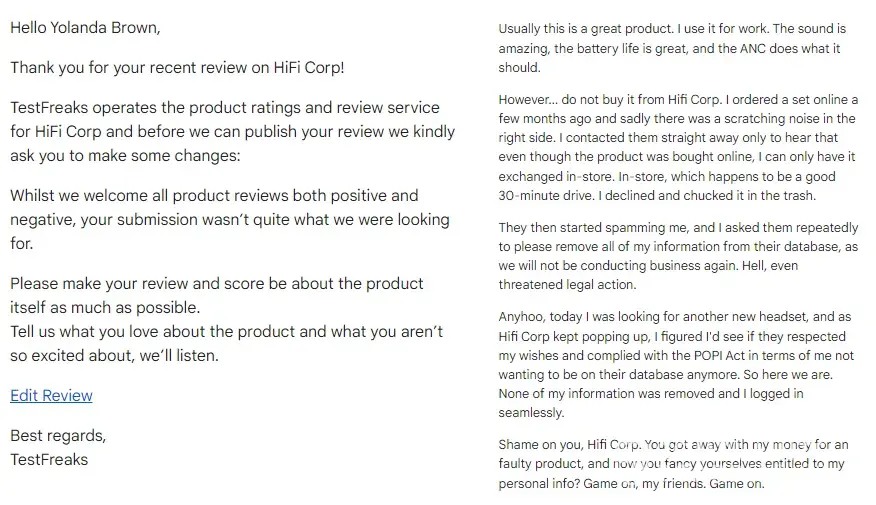Click the "Best regards," closing line
Image resolution: width=876 pixels, height=505 pixels.
(58, 436)
